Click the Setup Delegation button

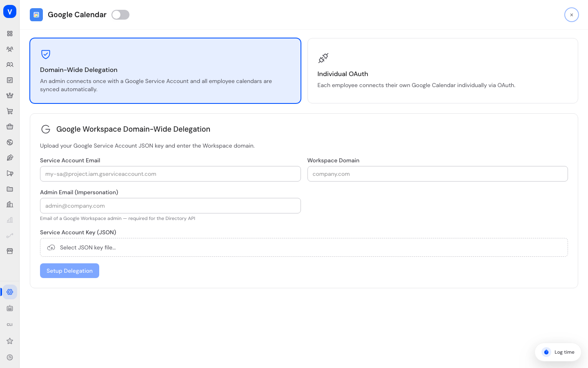(x=69, y=271)
